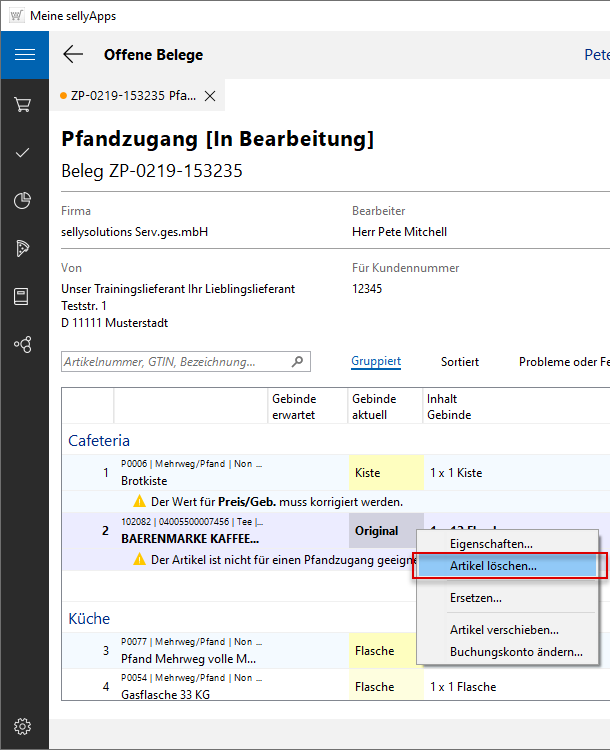Close the ZP-0219-153235 tab
Image resolution: width=610 pixels, height=750 pixels.
tap(210, 96)
